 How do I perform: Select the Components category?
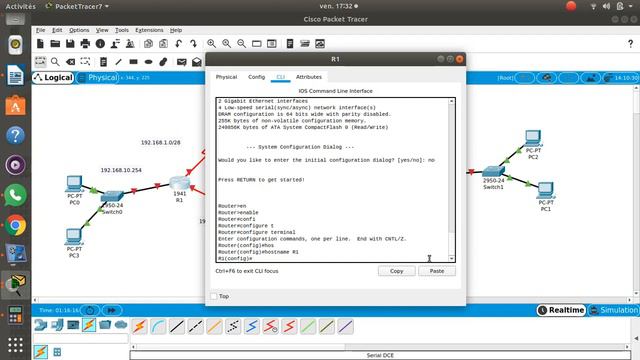pyautogui.click(x=73, y=325)
